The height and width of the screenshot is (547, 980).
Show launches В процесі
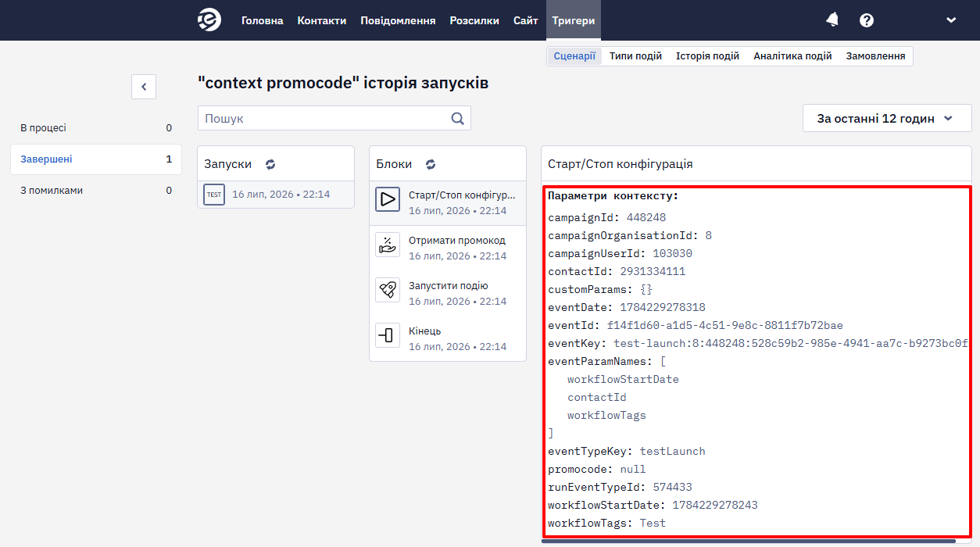(x=96, y=128)
